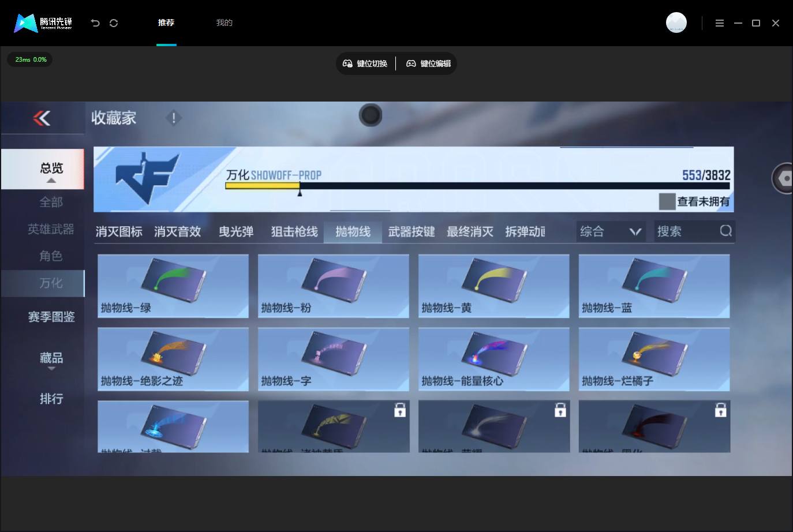The image size is (793, 532).
Task: Switch to the 最终消灭 category tab
Action: 470,231
